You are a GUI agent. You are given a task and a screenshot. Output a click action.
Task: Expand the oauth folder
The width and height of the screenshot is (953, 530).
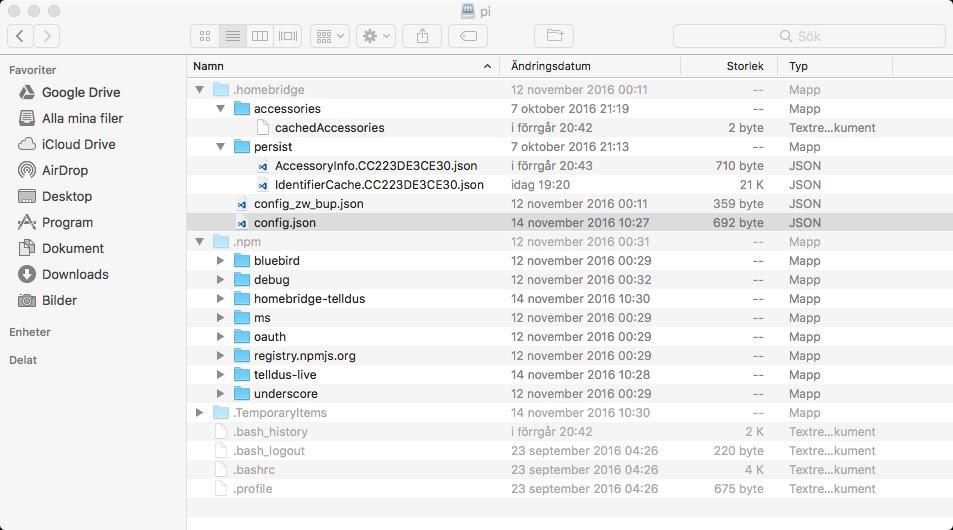220,337
